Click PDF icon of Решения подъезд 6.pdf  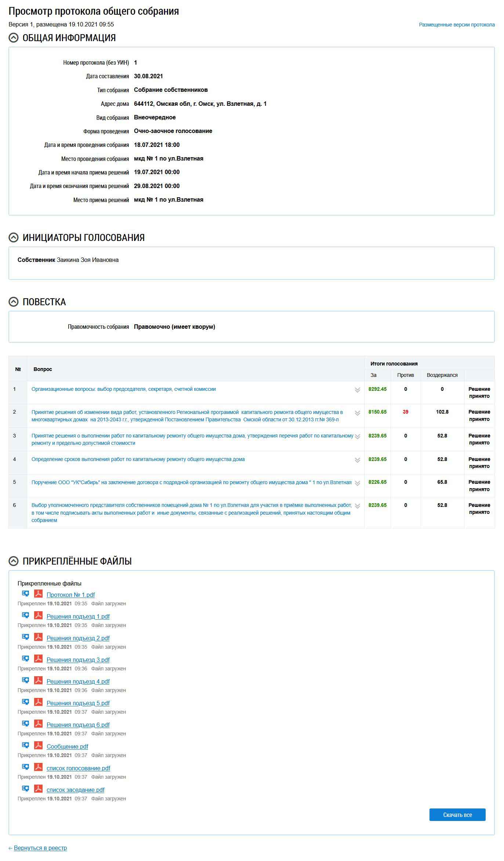click(39, 724)
